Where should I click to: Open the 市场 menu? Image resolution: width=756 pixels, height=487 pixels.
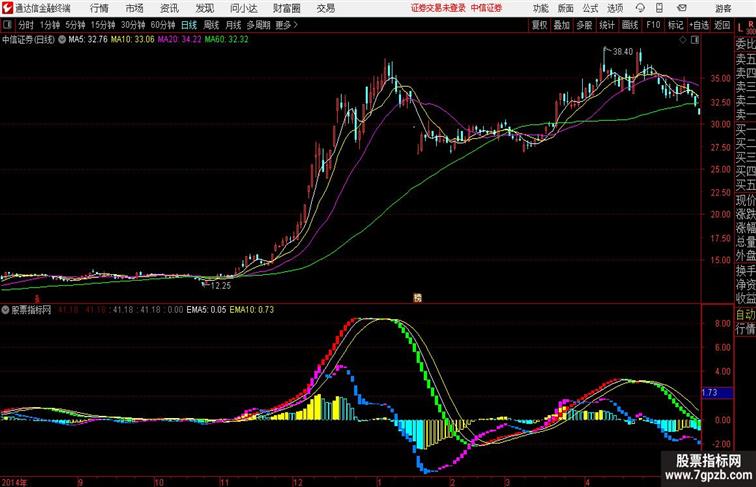135,8
